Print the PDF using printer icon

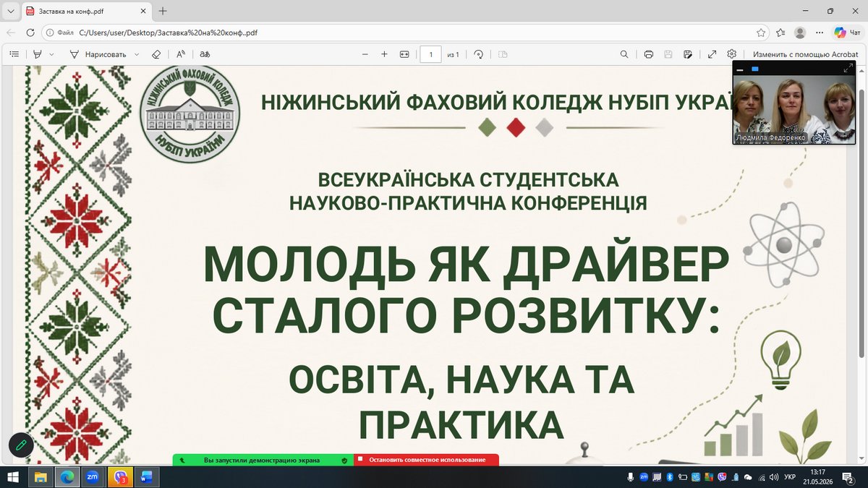[x=649, y=54]
